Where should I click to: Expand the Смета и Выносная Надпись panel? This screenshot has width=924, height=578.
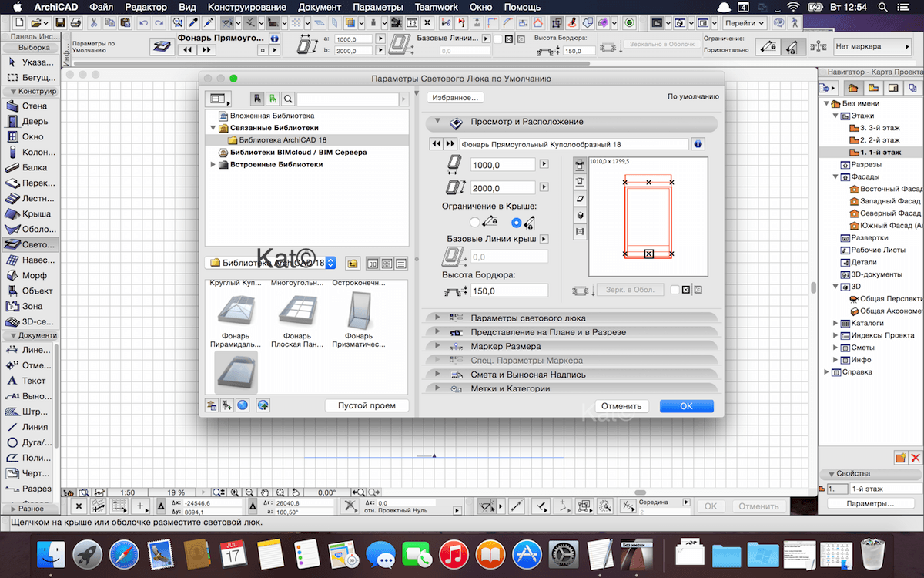point(437,375)
